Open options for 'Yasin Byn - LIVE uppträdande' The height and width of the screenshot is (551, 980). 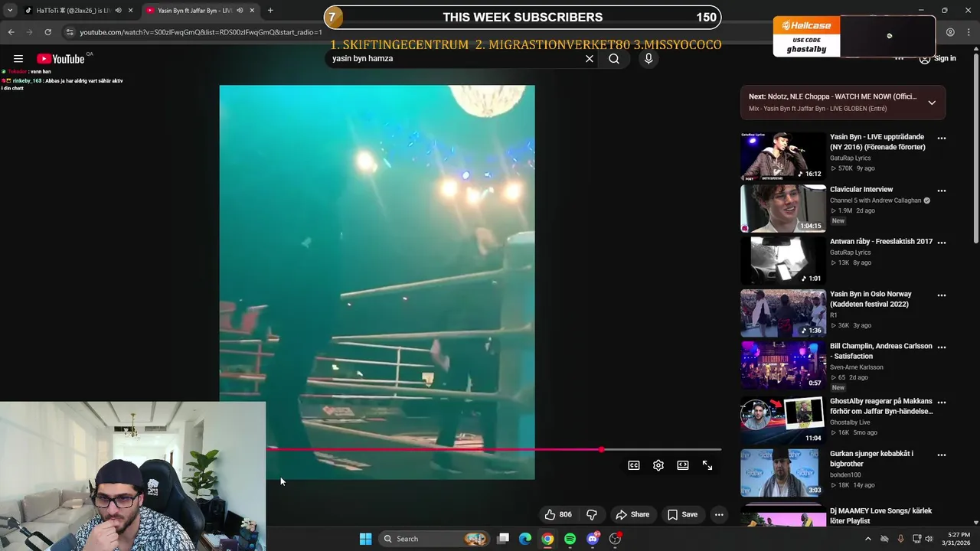pos(942,139)
